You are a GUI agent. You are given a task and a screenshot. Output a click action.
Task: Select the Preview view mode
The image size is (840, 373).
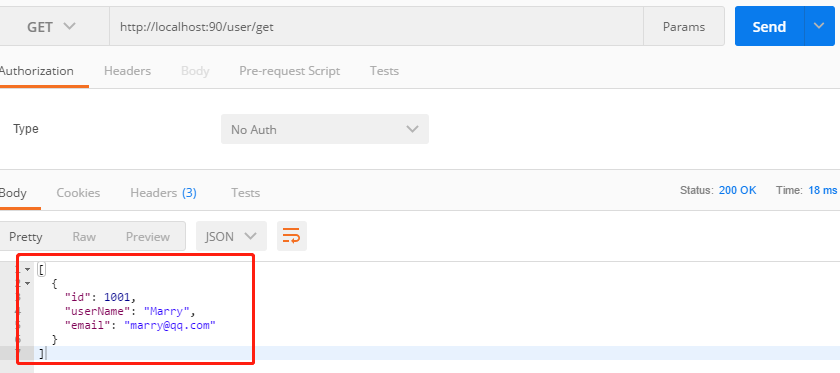148,236
